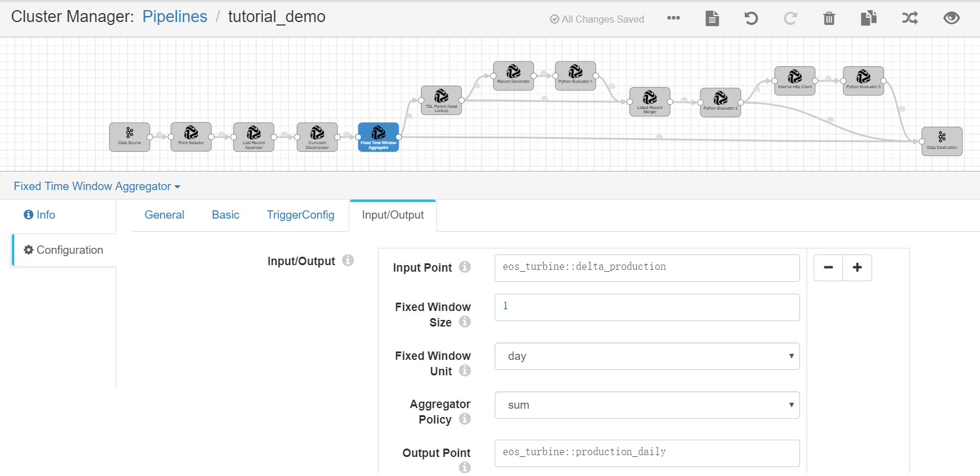Click the minus button to remove input/output
The width and height of the screenshot is (980, 476).
click(828, 267)
